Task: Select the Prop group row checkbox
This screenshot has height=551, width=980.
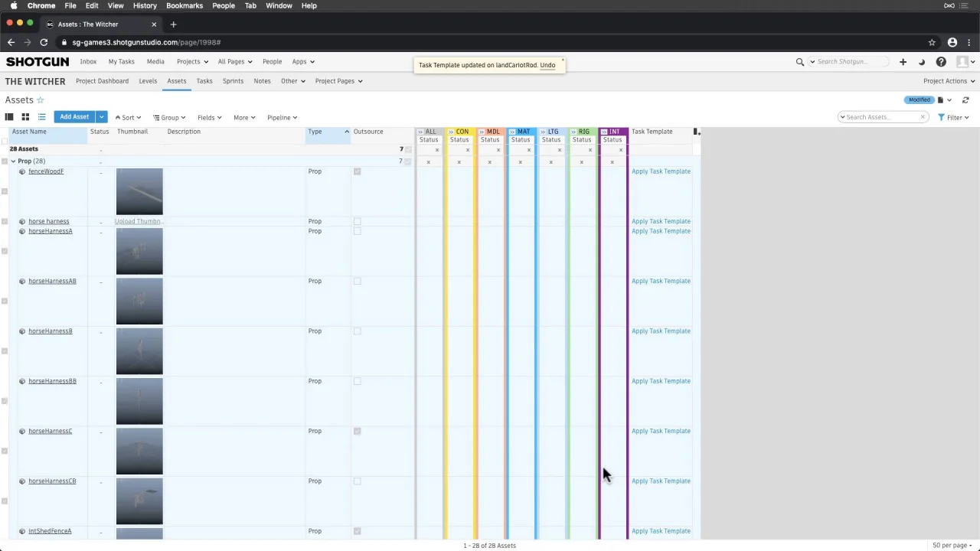Action: pyautogui.click(x=5, y=161)
